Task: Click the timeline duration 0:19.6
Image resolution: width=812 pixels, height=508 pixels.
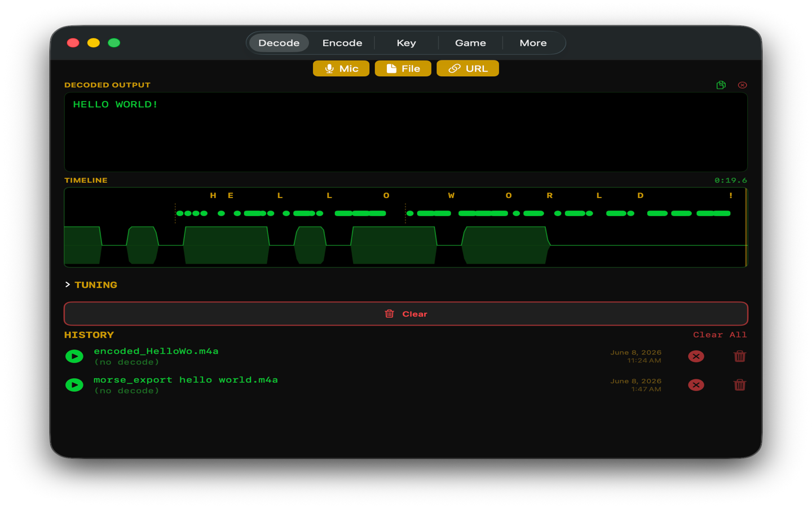Action: point(731,181)
